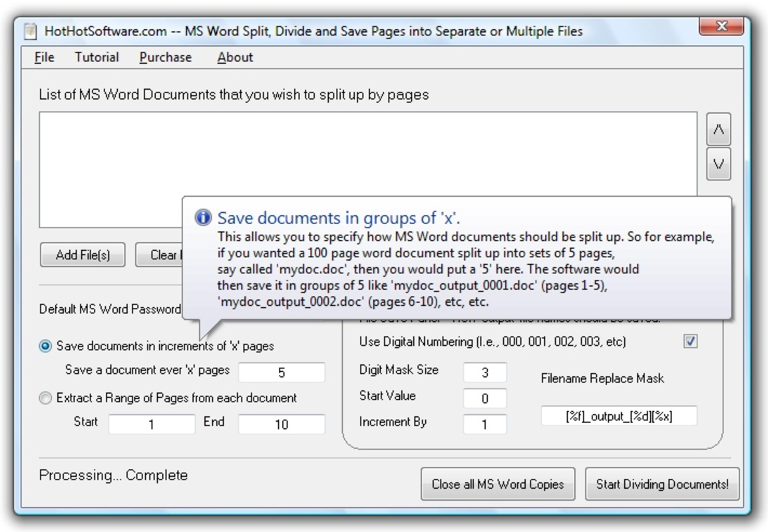Click the Start page number field
The height and width of the screenshot is (532, 768).
[152, 424]
